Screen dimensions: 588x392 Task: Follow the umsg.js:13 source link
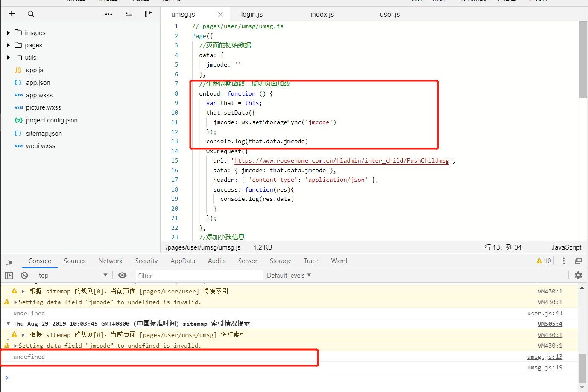[x=545, y=357]
